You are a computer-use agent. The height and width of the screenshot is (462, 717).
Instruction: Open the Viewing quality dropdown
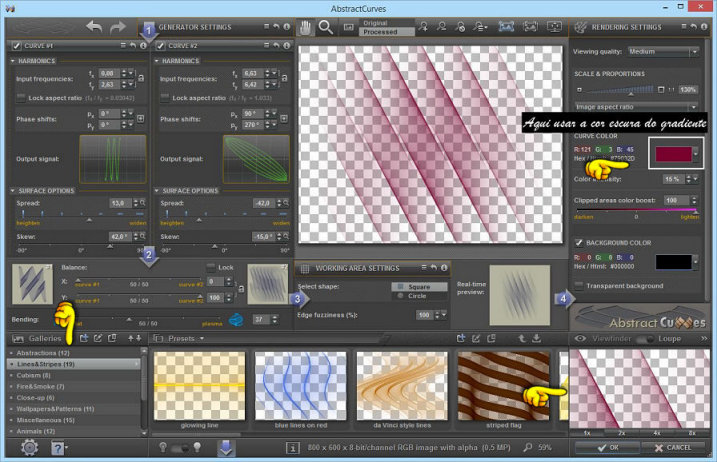click(x=663, y=52)
